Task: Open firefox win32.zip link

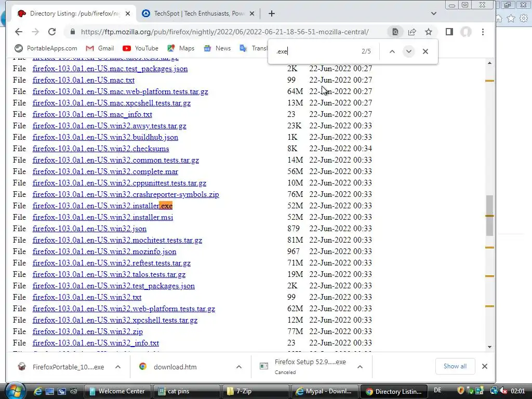Action: (x=87, y=331)
